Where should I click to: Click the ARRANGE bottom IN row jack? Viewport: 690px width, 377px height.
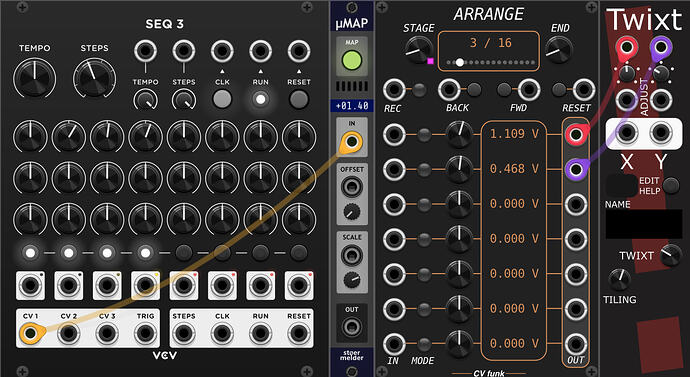(394, 344)
